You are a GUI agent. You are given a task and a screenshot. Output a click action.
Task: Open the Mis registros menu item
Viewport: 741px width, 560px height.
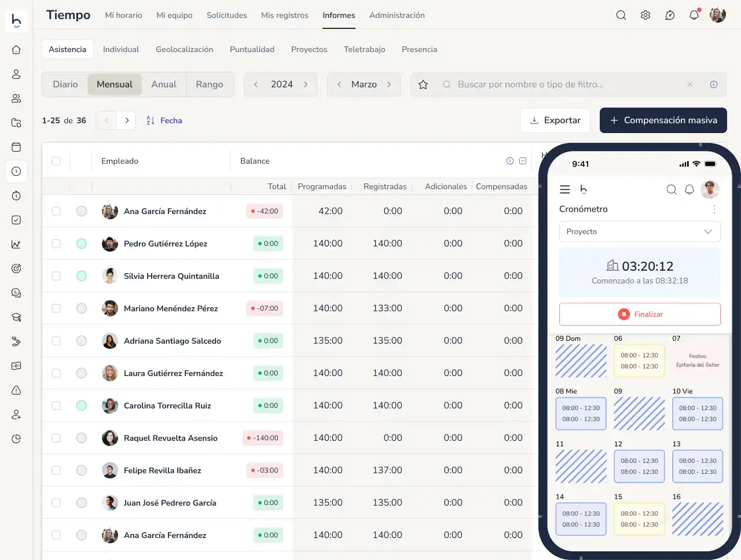[x=284, y=15]
